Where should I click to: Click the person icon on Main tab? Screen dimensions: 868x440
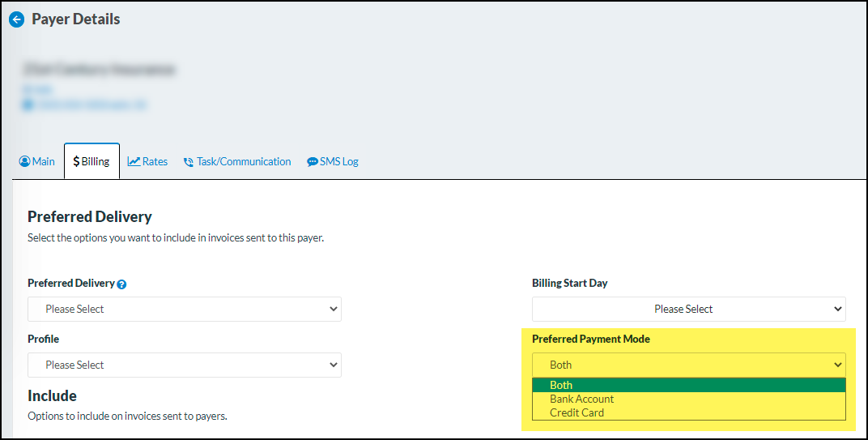(x=24, y=161)
